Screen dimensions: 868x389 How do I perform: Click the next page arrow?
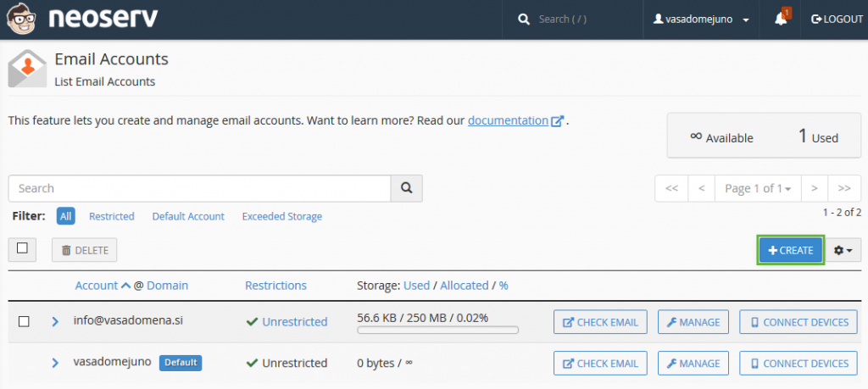click(x=814, y=188)
